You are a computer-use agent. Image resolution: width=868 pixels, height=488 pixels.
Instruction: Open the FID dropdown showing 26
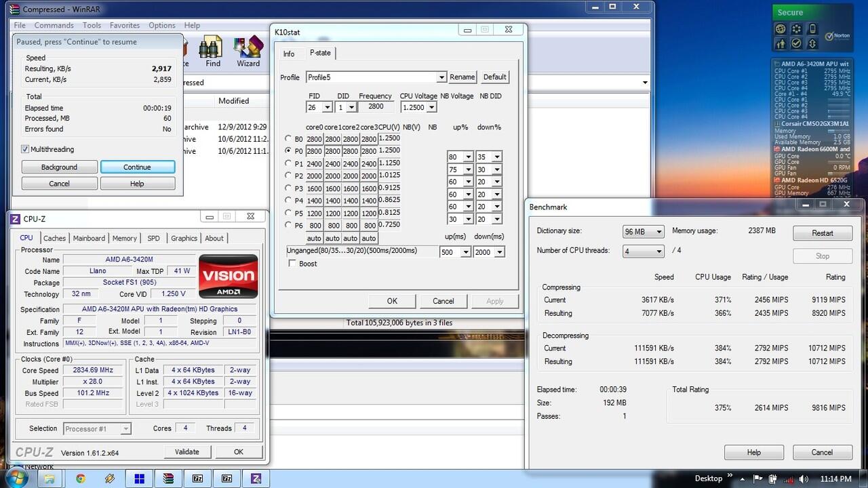(328, 107)
